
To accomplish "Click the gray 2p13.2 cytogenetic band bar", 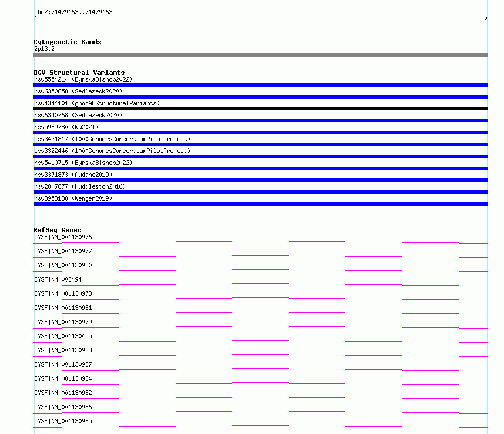I will [x=260, y=55].
